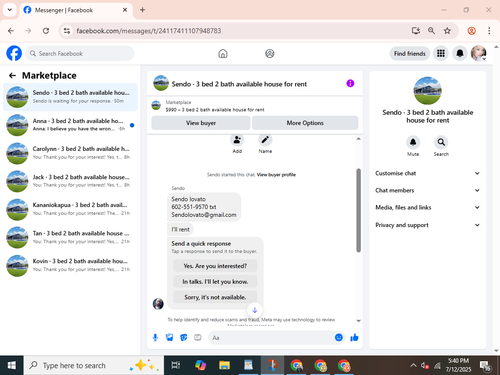Search in conversation using the magnifier icon
500x375 pixels.
pyautogui.click(x=441, y=142)
